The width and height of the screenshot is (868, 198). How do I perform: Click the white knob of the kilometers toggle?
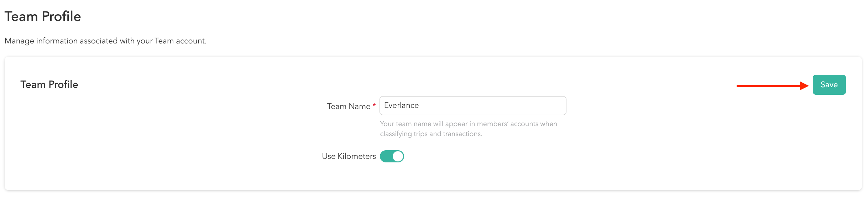[398, 156]
